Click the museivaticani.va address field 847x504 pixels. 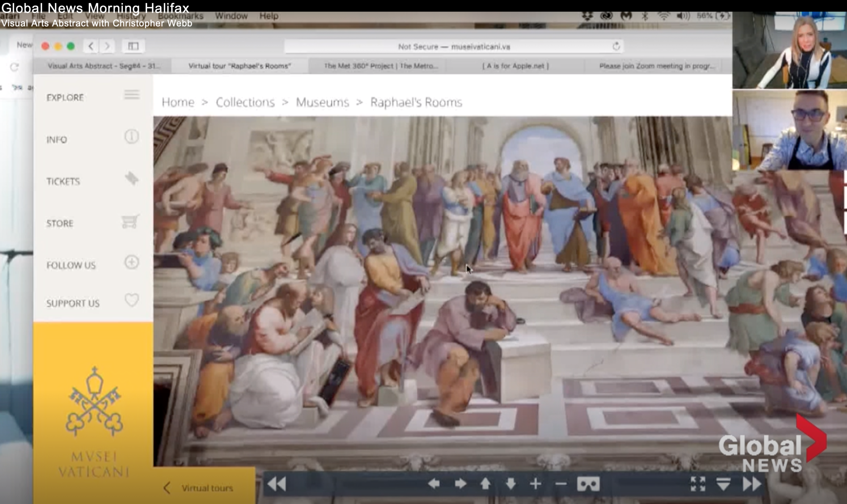tap(454, 46)
